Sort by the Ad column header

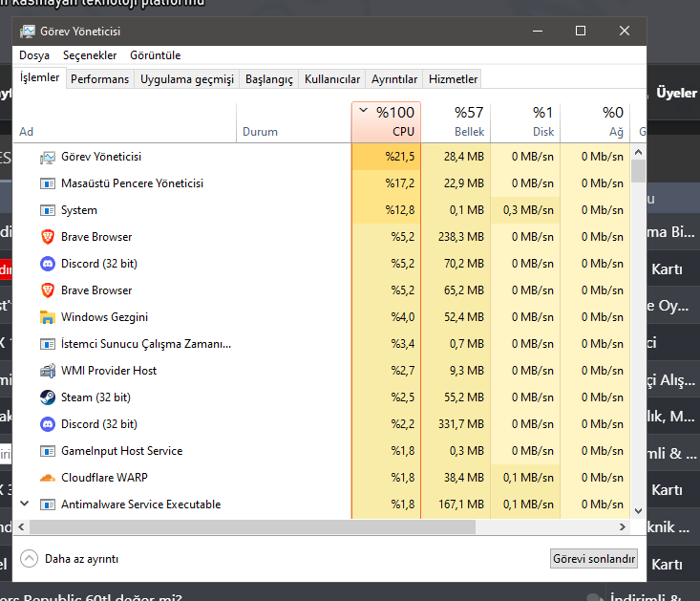(124, 123)
